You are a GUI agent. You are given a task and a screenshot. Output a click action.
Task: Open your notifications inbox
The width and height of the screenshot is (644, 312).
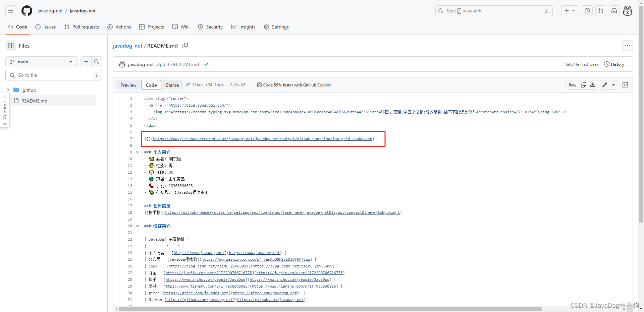pyautogui.click(x=614, y=11)
